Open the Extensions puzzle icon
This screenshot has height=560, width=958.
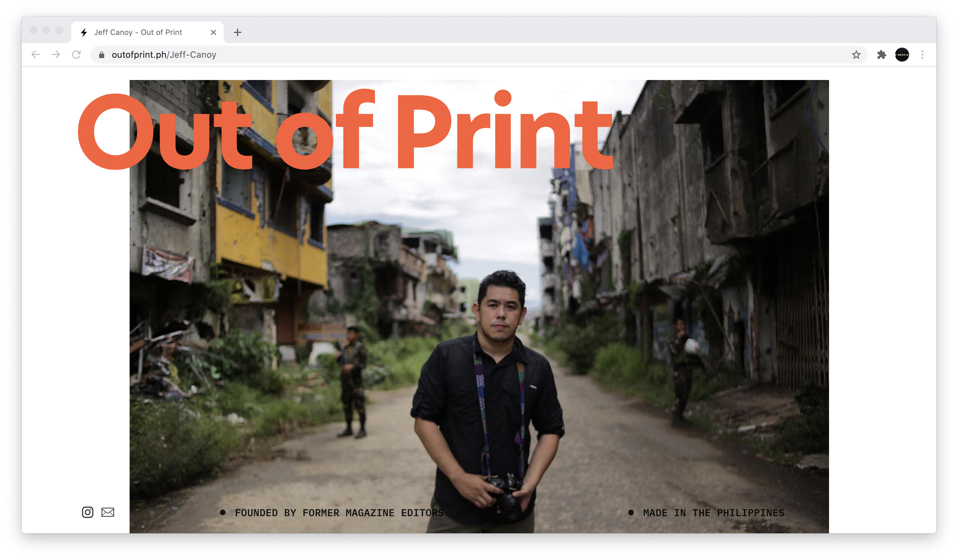pos(881,55)
